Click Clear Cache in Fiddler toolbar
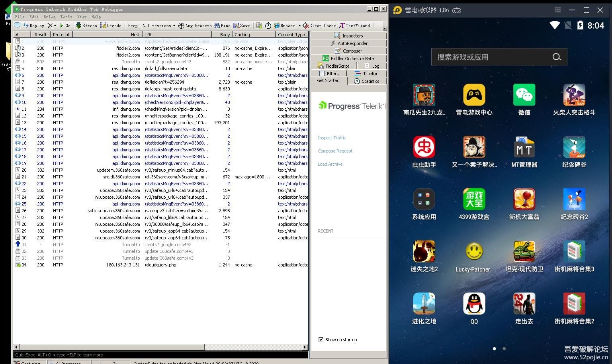 tap(319, 25)
